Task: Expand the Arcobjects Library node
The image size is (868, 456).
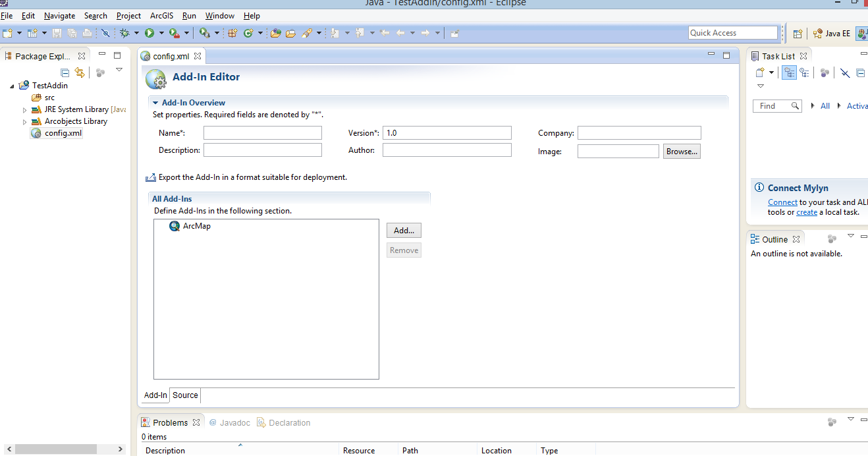Action: 25,122
